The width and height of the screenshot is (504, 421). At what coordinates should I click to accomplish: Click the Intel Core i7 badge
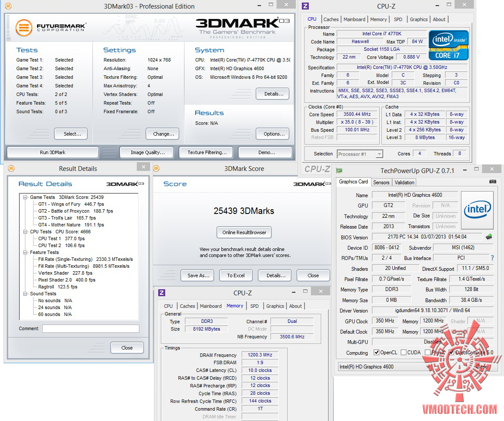[449, 45]
